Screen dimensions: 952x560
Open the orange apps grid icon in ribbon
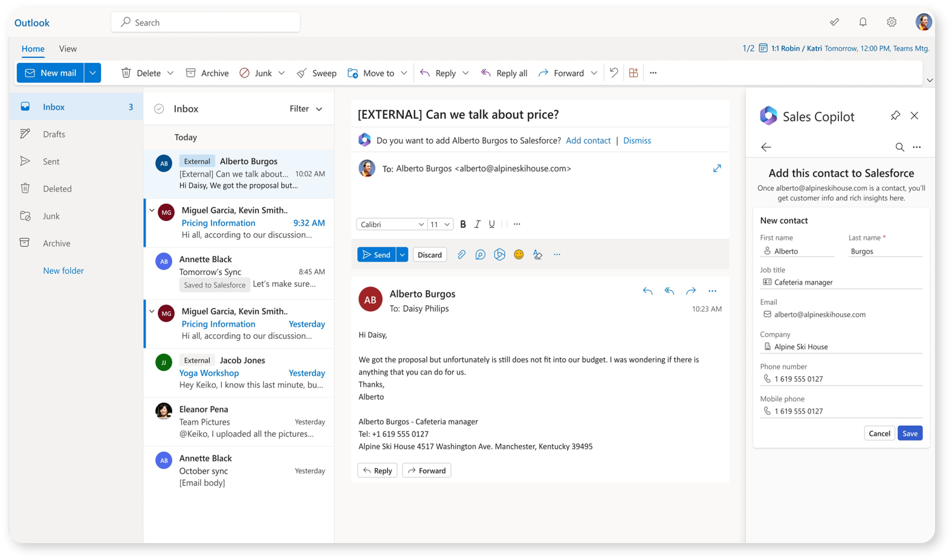[x=633, y=73]
